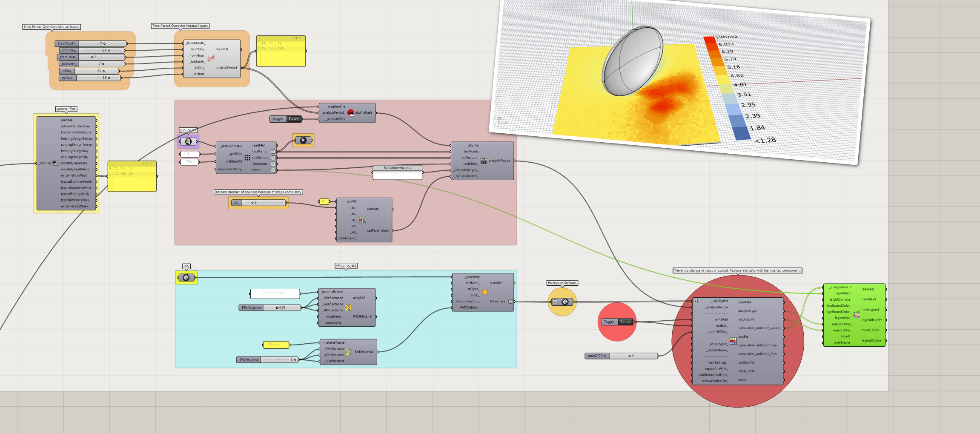Click the _specularity_ input text
This screenshot has width=980, height=434.
tap(333, 323)
